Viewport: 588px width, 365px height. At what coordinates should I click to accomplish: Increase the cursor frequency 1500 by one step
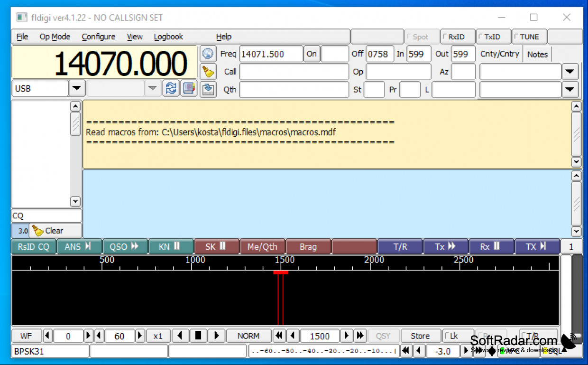point(347,336)
